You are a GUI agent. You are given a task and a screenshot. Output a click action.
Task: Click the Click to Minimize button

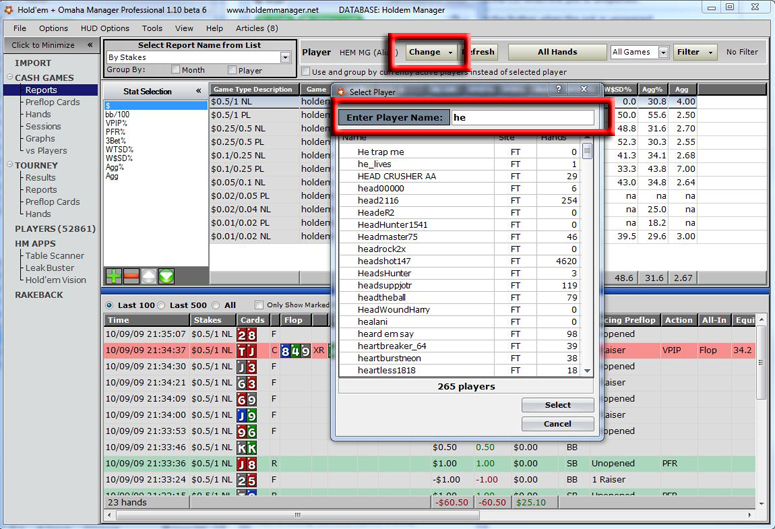(51, 45)
